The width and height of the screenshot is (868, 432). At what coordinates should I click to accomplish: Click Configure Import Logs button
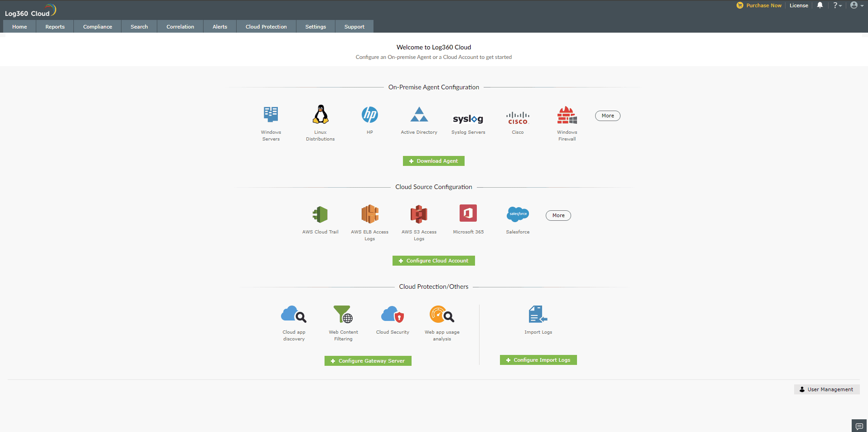click(x=538, y=360)
